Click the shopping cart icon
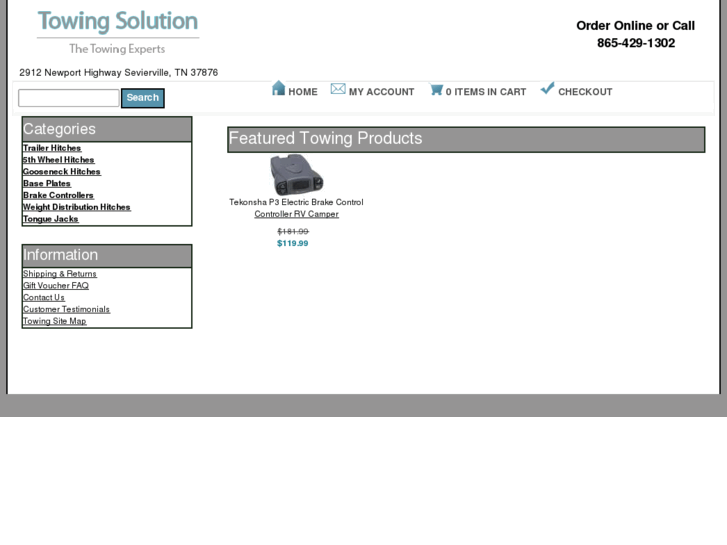This screenshot has height=545, width=727. click(x=436, y=89)
